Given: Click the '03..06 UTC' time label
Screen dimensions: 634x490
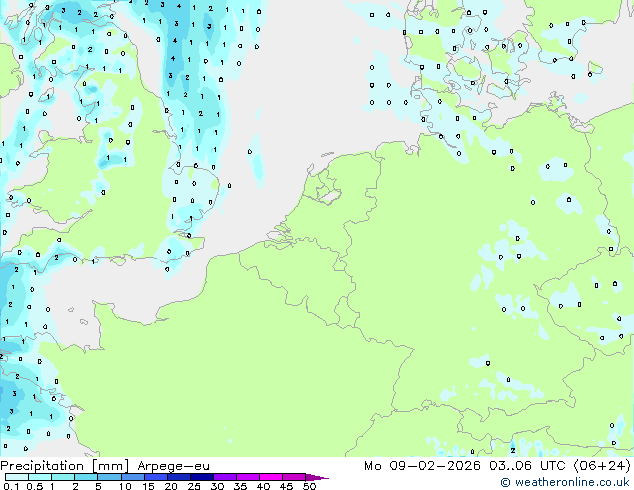Looking at the screenshot, I should tap(527, 466).
